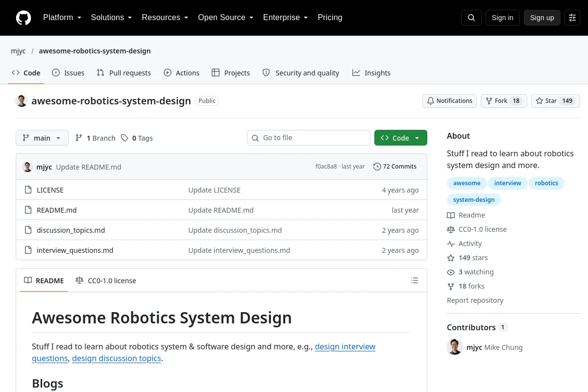Screen dimensions: 588x392
Task: Click the Notifications bell icon
Action: (x=431, y=101)
